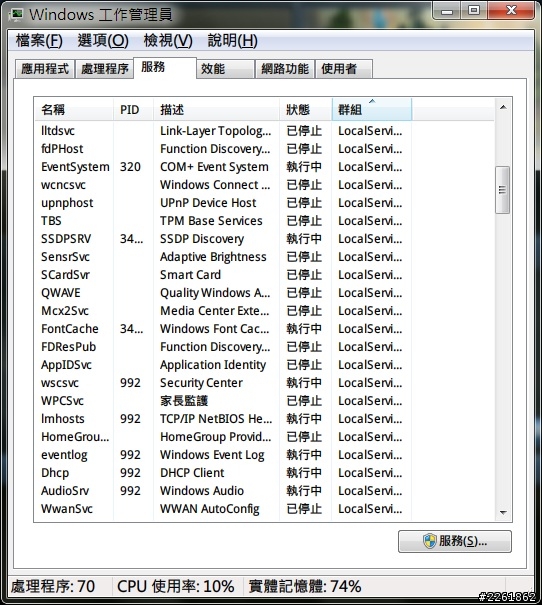542x605 pixels.
Task: Open the 檢視(V) menu
Action: 168,41
